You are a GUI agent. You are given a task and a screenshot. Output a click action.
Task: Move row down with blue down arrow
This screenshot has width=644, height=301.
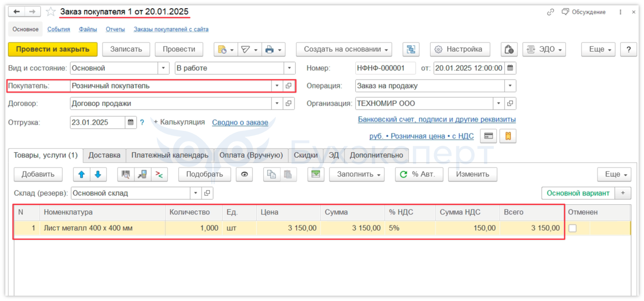[x=97, y=174]
